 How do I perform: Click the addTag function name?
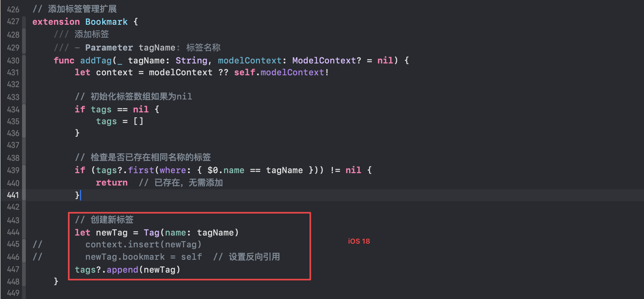pyautogui.click(x=96, y=60)
